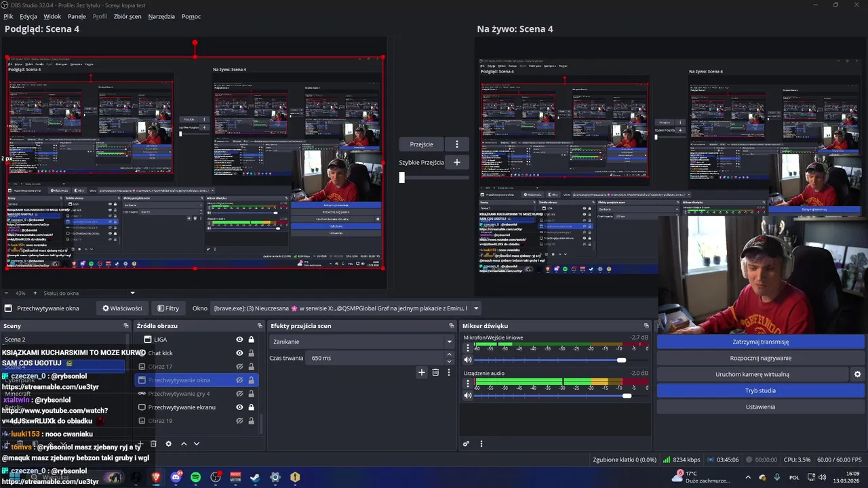
Task: Add a quick transition with plus
Action: (457, 162)
